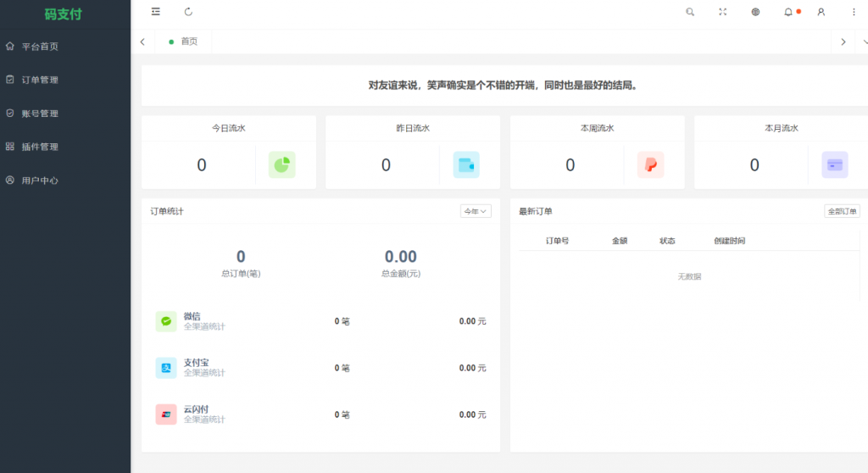This screenshot has width=868, height=473.
Task: Click the globe language icon
Action: (755, 12)
